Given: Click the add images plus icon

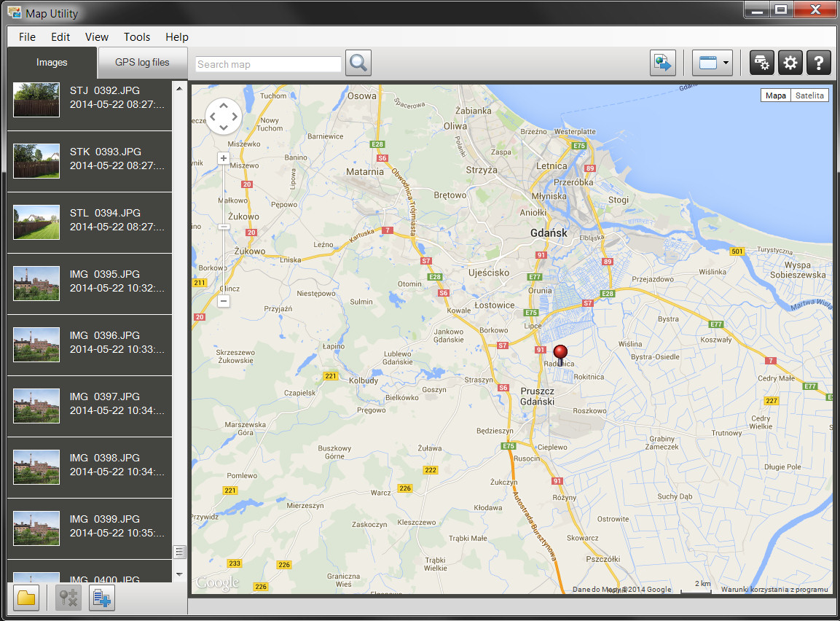Looking at the screenshot, I should click(x=101, y=598).
